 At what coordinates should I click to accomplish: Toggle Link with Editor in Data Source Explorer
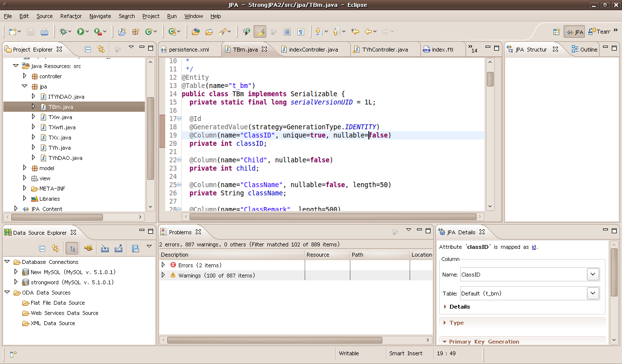pos(55,248)
